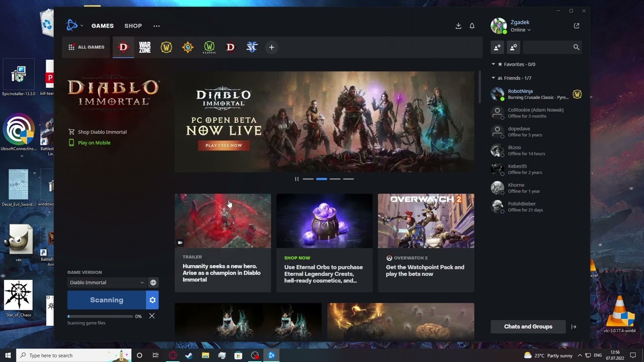Click the friends search magnifier icon
Screen dimensions: 644x362
point(576,47)
